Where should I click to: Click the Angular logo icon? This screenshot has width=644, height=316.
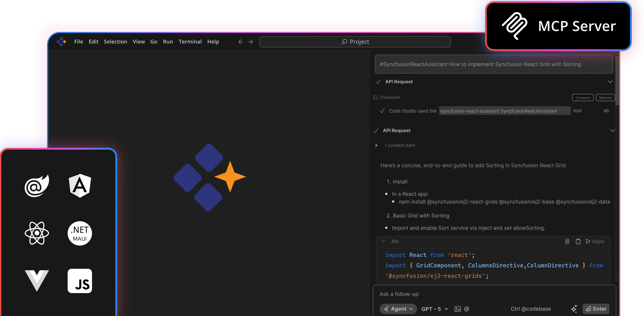(x=80, y=186)
